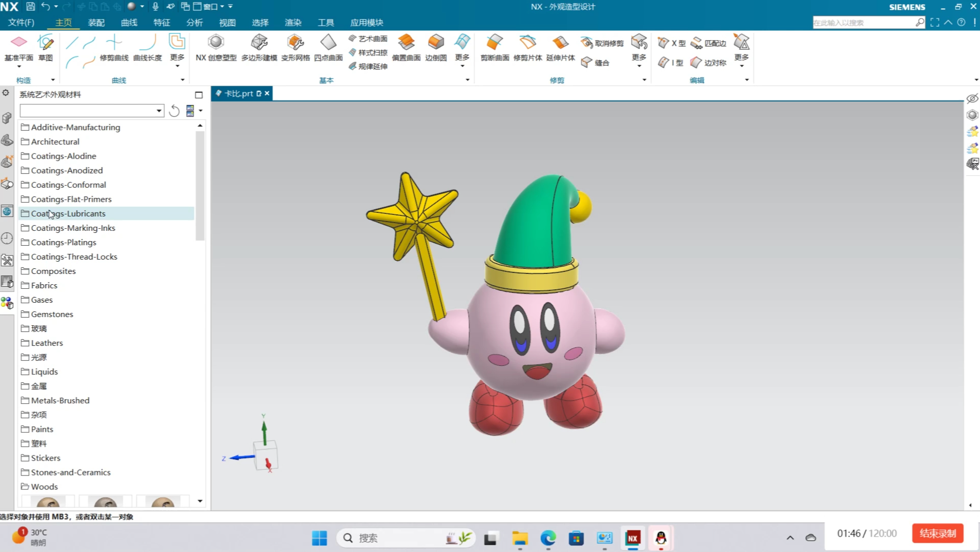980x552 pixels.
Task: Choose the 缝合 sew tool
Action: tap(595, 63)
